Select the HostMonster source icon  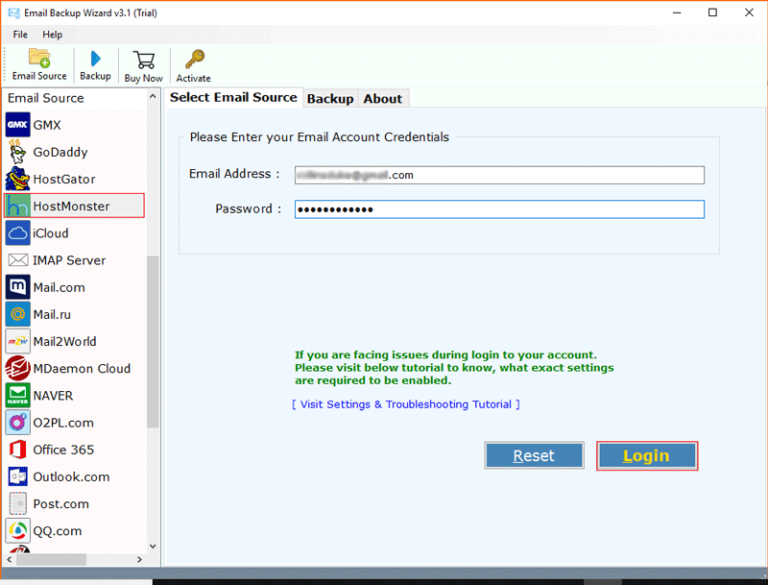[18, 206]
